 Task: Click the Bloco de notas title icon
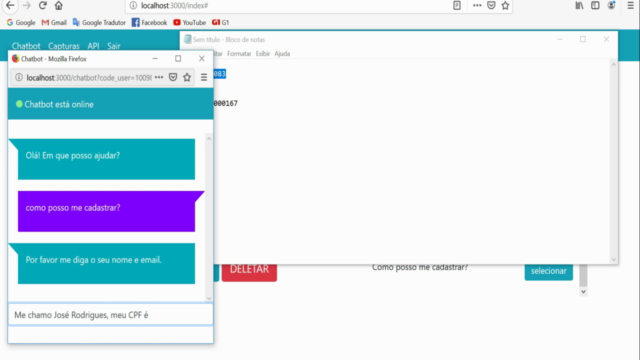pos(187,39)
